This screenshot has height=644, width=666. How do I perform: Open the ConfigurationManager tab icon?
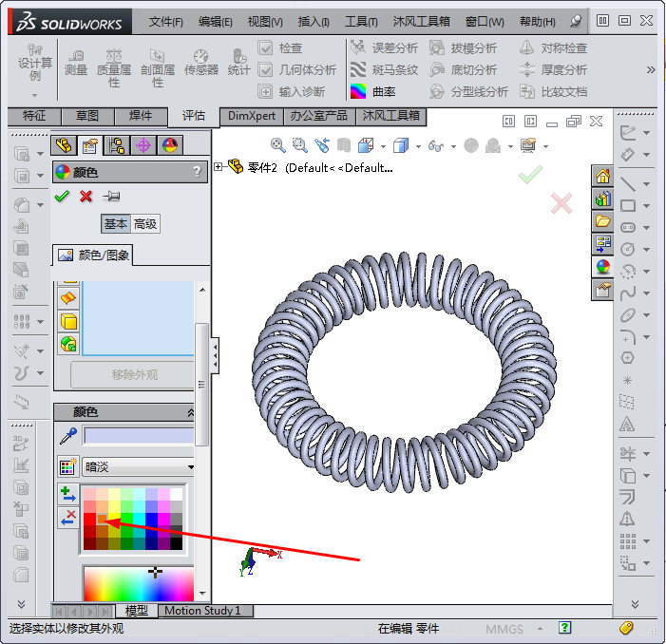(x=117, y=145)
